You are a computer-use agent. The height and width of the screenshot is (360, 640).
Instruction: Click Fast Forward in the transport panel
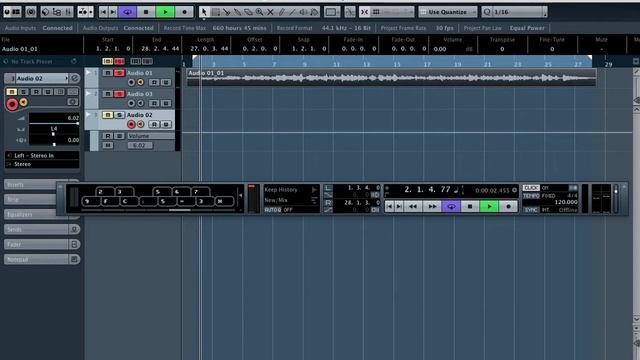(x=432, y=207)
